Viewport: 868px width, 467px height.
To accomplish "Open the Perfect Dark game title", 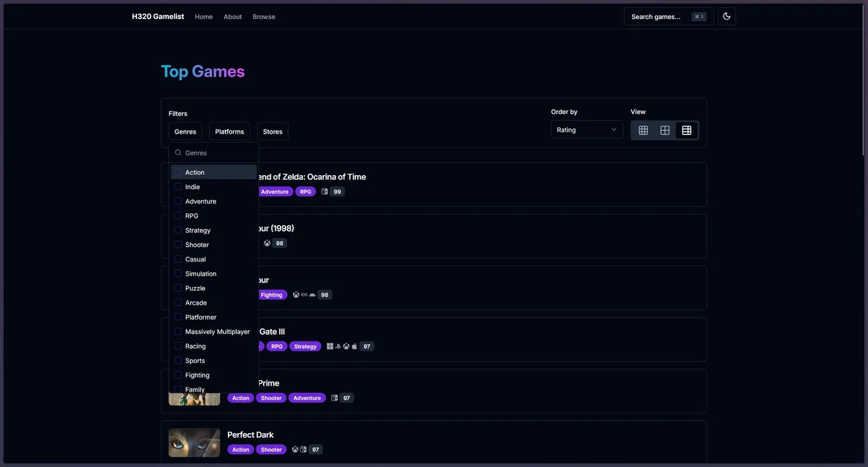I will click(250, 434).
